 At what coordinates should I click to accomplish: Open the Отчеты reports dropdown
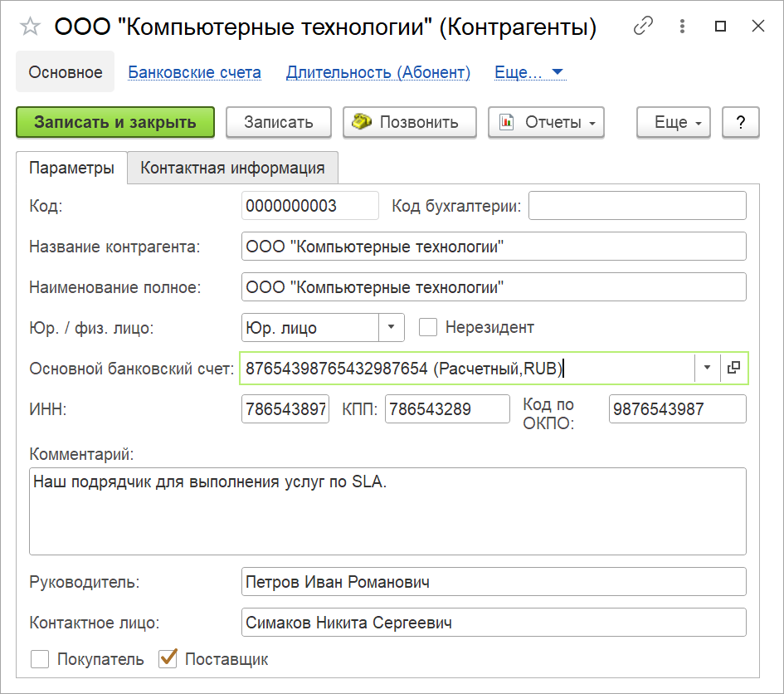pos(546,122)
